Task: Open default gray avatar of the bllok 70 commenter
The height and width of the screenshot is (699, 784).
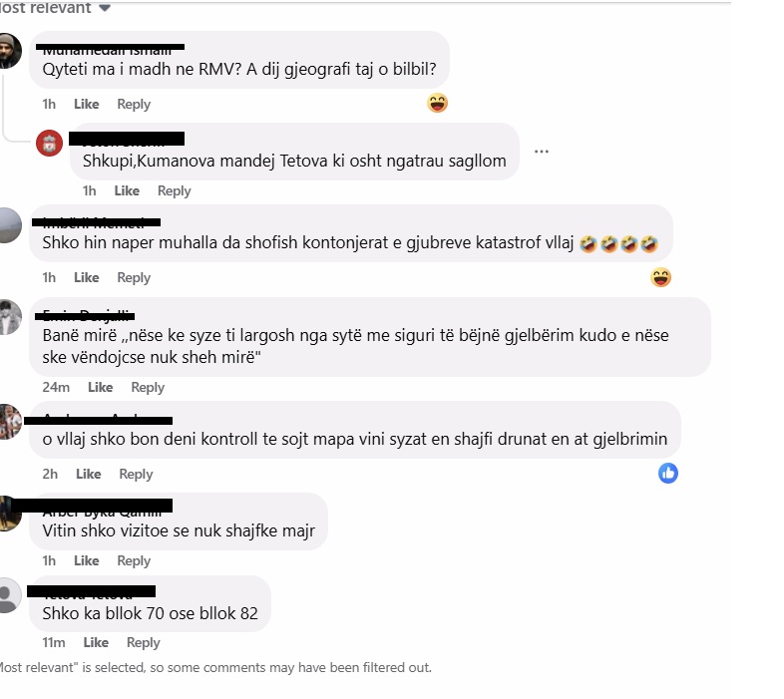Action: pyautogui.click(x=10, y=595)
